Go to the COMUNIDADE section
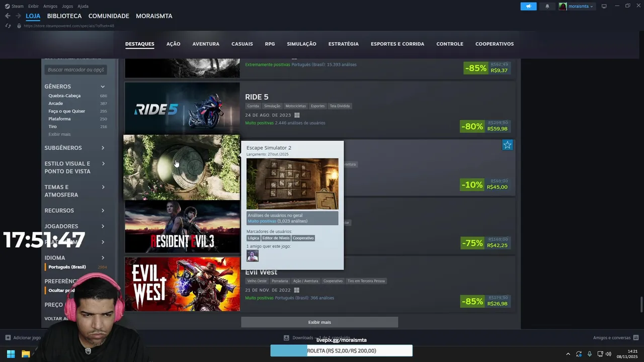Viewport: 644px width, 362px height. (x=109, y=16)
